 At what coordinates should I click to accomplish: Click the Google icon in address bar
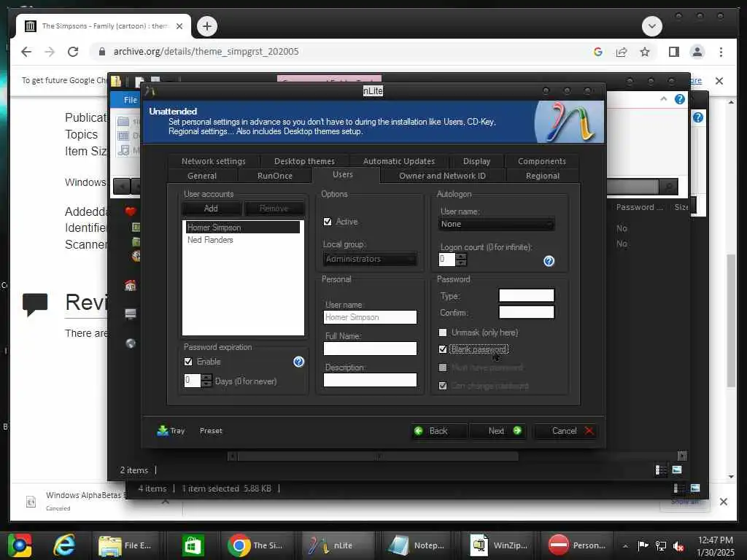click(x=598, y=52)
